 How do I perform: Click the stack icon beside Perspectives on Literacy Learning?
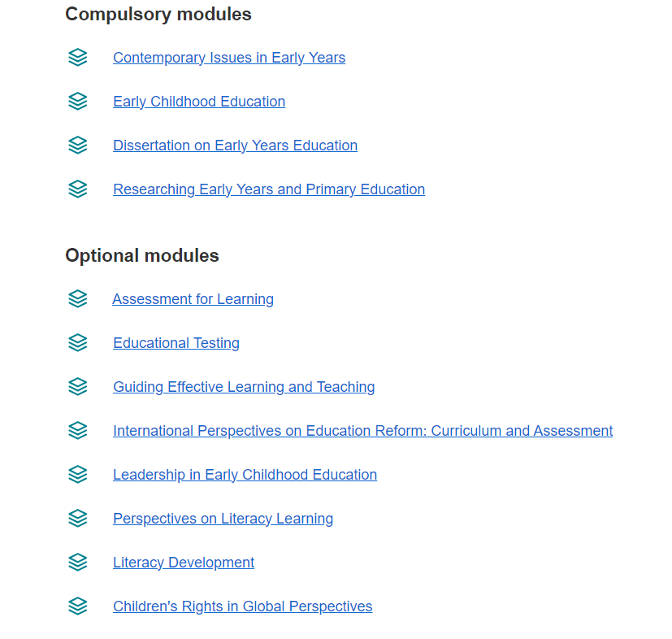[77, 519]
